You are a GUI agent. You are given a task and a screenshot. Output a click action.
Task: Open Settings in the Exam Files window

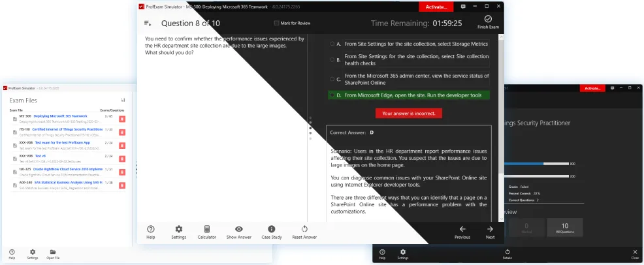(x=33, y=255)
